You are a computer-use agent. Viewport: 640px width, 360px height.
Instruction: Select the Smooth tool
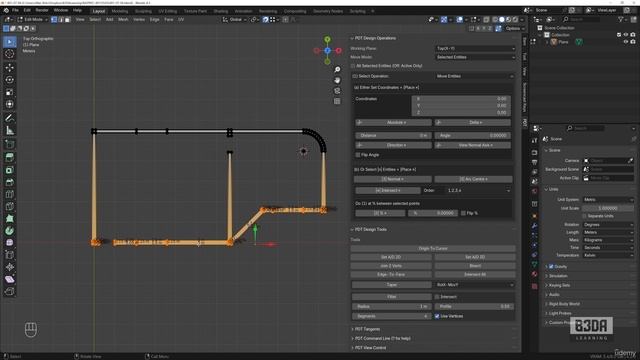[x=9, y=242]
